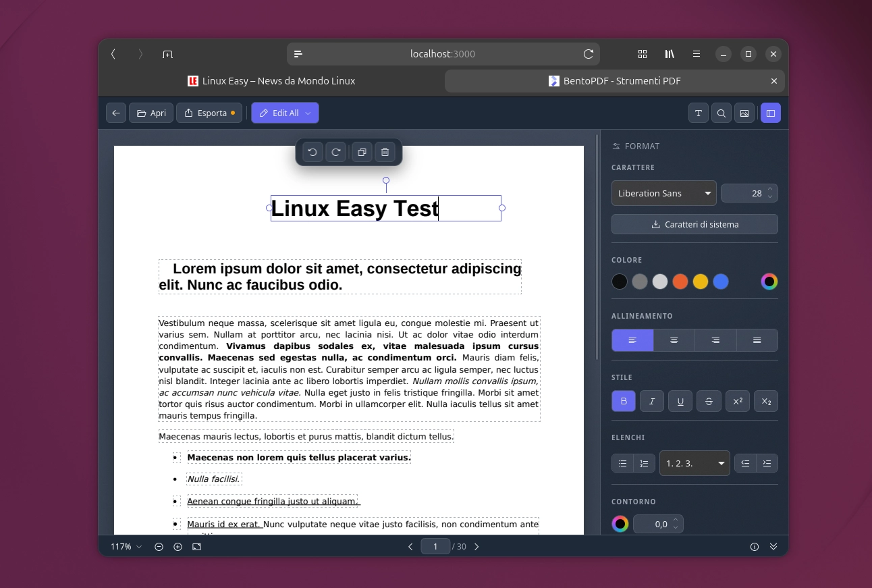Undo the last edit in floating toolbar
The width and height of the screenshot is (872, 588).
pos(312,152)
